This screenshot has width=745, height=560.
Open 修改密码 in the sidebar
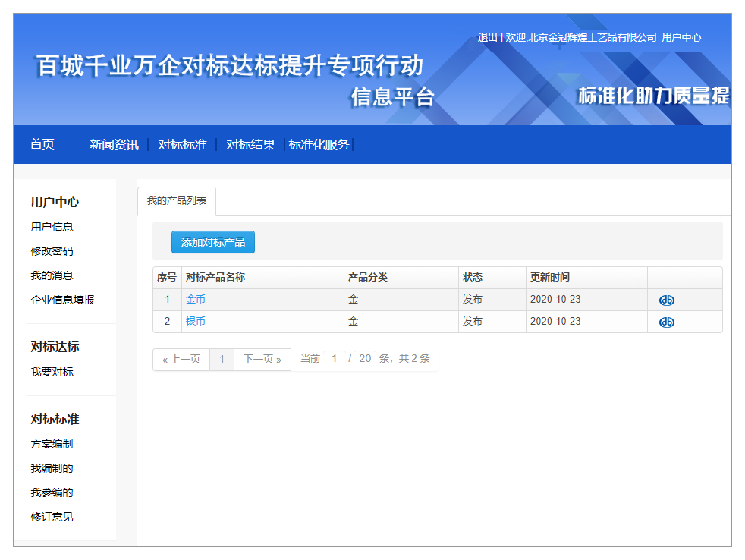click(52, 251)
